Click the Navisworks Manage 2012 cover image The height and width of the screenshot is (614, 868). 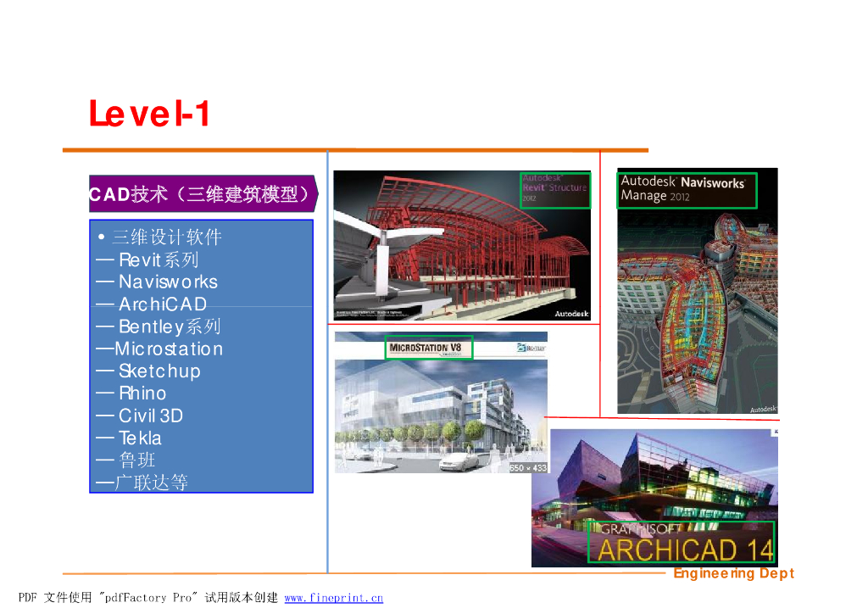pos(698,291)
